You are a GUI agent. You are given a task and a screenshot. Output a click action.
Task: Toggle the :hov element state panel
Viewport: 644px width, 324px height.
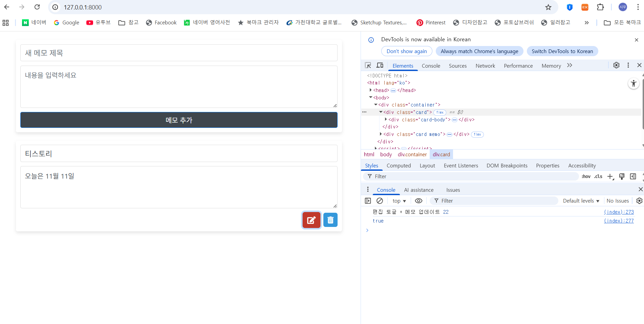[586, 177]
